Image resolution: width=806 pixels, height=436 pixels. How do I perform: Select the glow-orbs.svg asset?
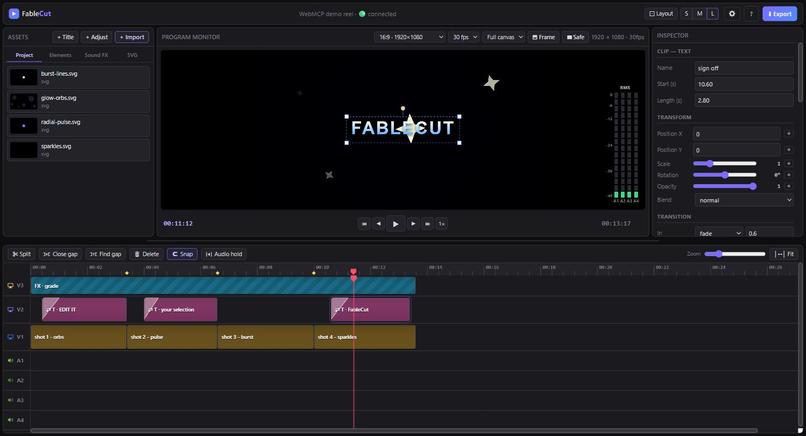click(x=79, y=101)
